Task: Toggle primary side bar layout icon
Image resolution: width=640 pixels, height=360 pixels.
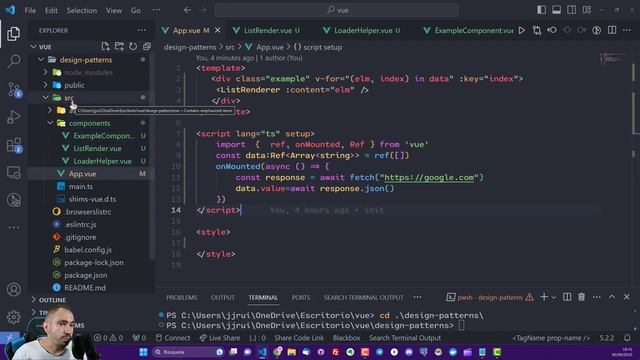Action: point(542,10)
